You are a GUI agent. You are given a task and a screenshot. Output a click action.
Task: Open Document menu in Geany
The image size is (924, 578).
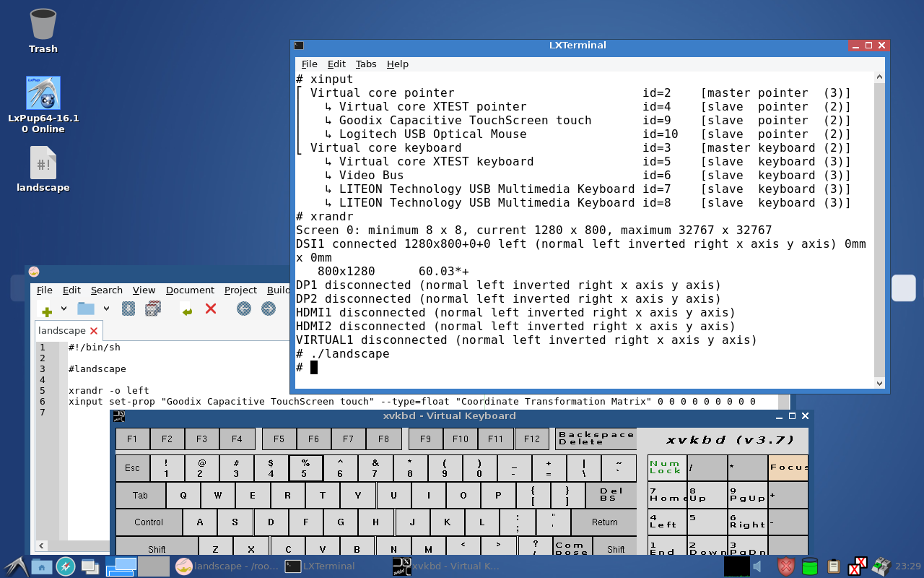coord(190,290)
